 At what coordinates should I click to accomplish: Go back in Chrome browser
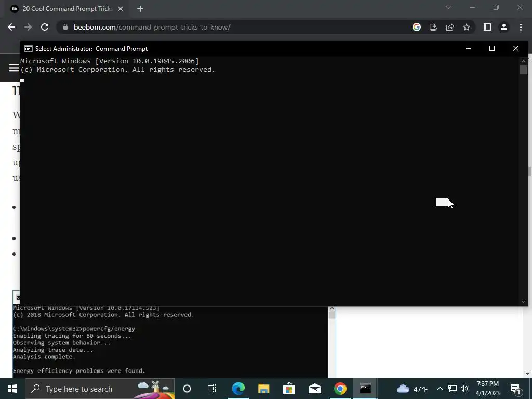click(11, 27)
